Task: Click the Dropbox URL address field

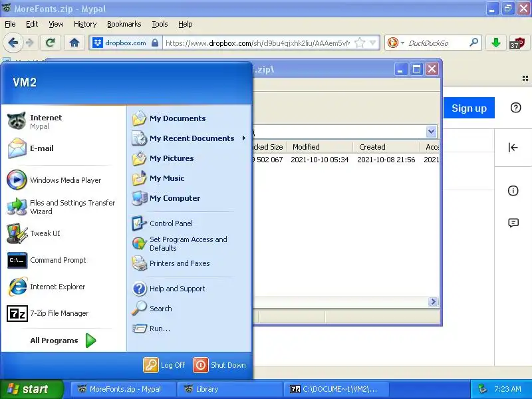Action: coord(258,43)
